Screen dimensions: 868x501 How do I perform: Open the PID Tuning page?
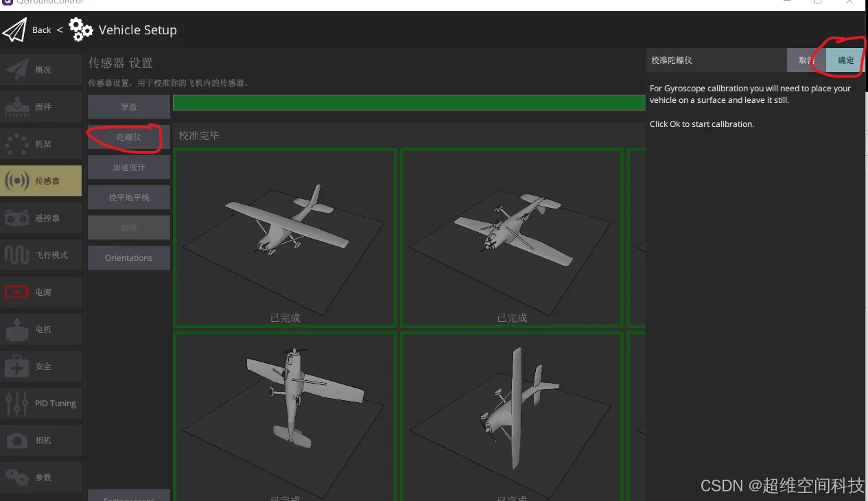click(41, 403)
